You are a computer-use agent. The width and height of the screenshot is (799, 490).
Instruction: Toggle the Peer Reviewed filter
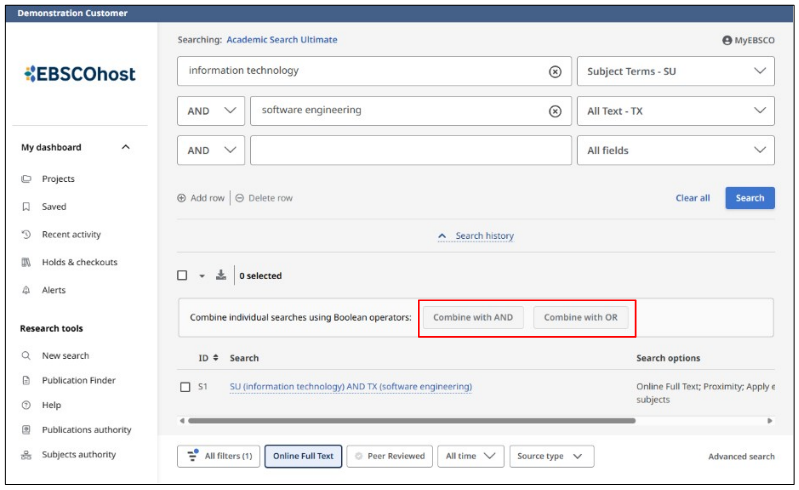pos(390,456)
